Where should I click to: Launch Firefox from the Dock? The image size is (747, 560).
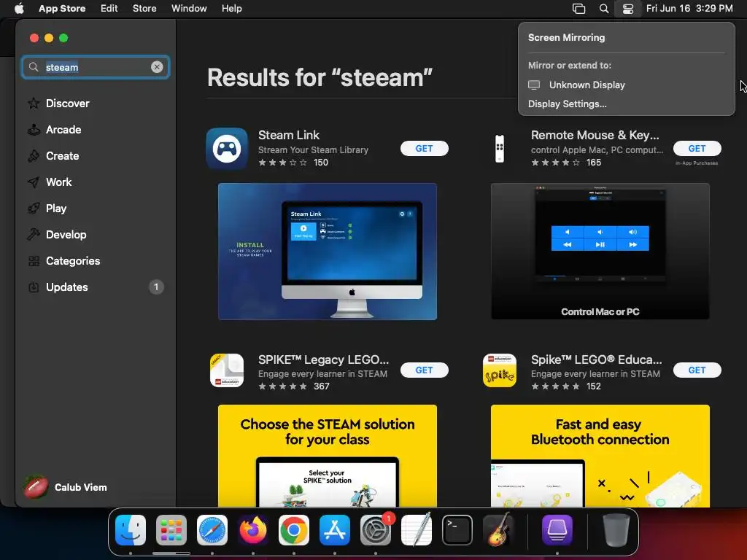[253, 530]
